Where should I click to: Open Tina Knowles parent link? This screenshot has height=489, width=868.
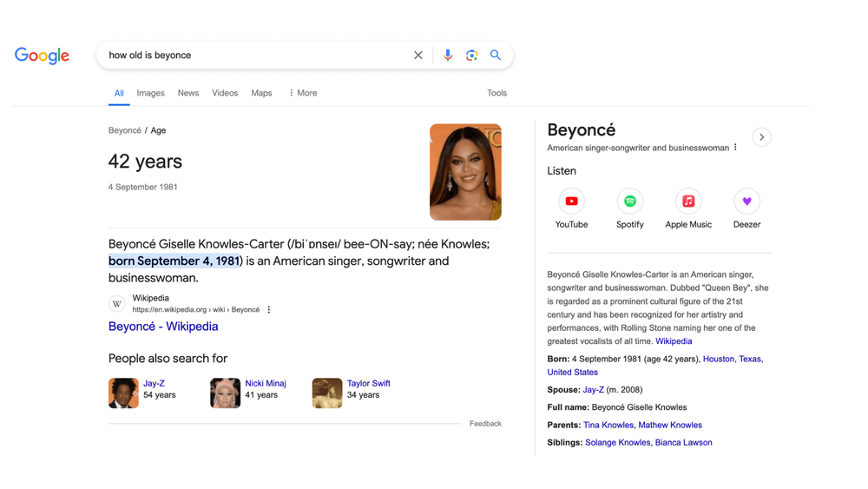click(x=608, y=426)
